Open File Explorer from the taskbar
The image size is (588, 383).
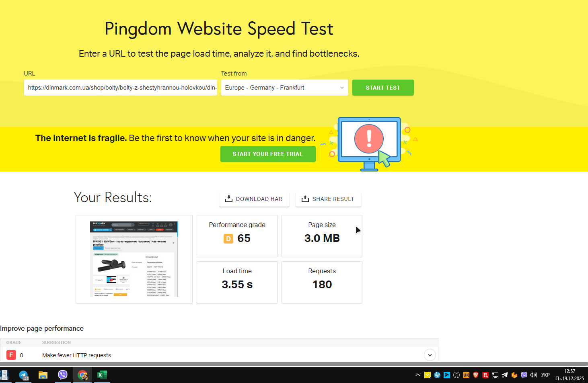click(x=43, y=375)
